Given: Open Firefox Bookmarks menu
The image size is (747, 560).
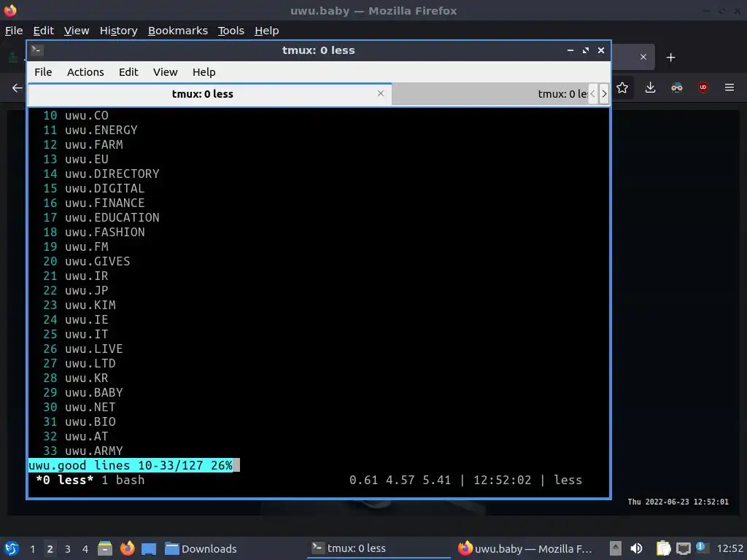Looking at the screenshot, I should point(178,31).
